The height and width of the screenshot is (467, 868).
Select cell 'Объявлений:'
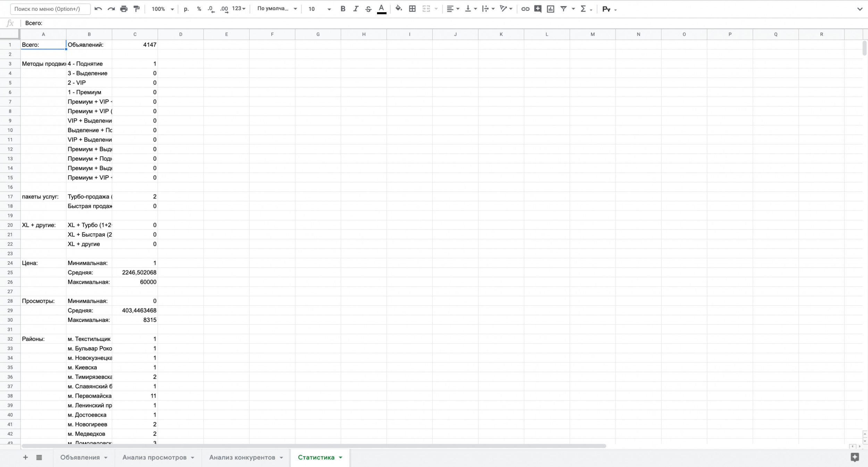click(x=89, y=45)
